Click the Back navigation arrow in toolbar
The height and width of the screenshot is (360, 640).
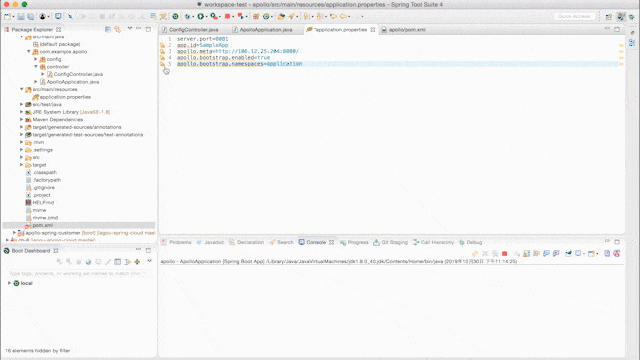[343, 16]
